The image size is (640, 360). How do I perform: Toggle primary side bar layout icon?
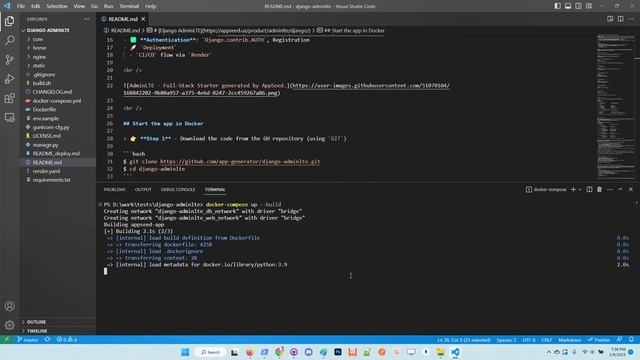pos(558,6)
